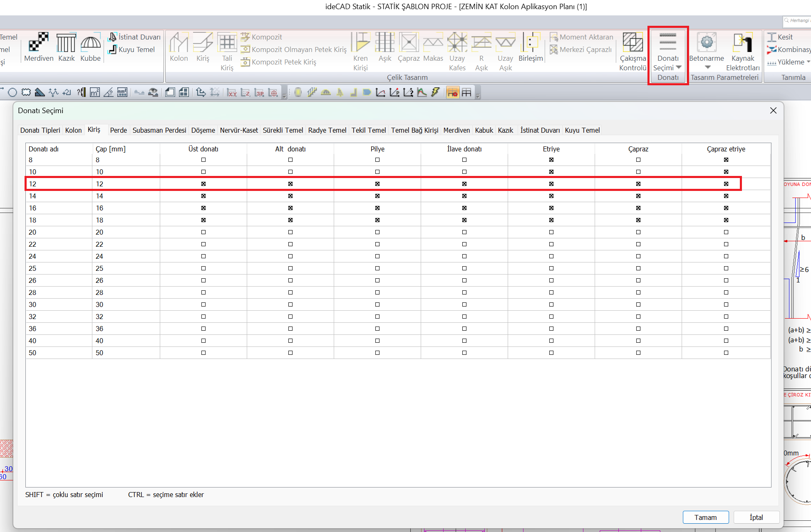Expand the Yükleme dropdown
The height and width of the screenshot is (532, 811).
(808, 62)
